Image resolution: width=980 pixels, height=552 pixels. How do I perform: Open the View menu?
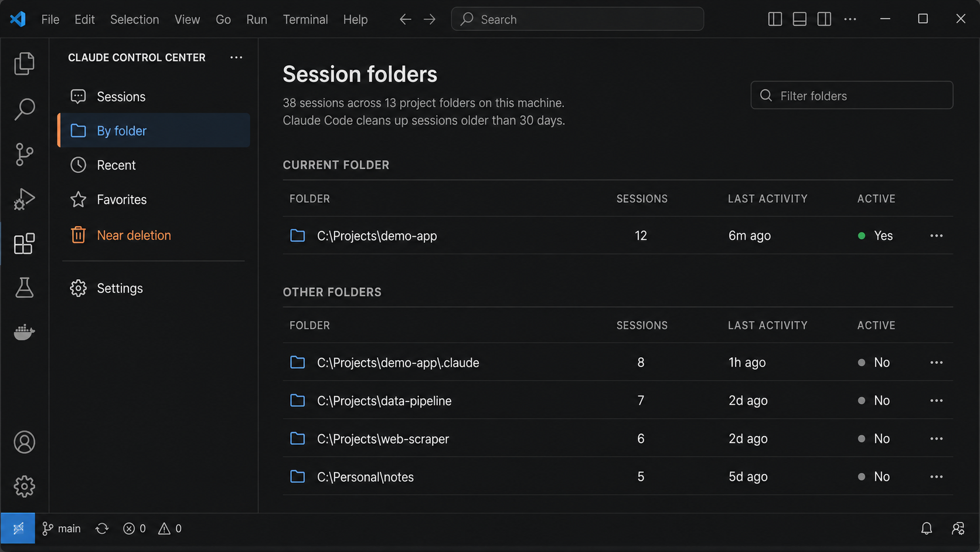[187, 19]
